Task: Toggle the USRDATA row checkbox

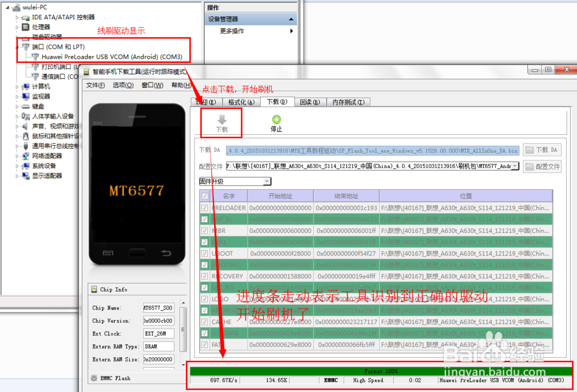Action: (205, 333)
